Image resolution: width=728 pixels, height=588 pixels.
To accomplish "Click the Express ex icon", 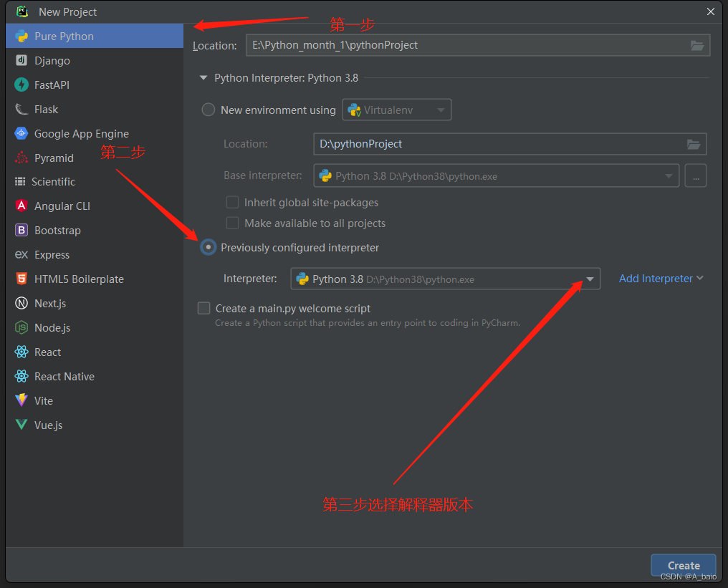I will tap(21, 254).
